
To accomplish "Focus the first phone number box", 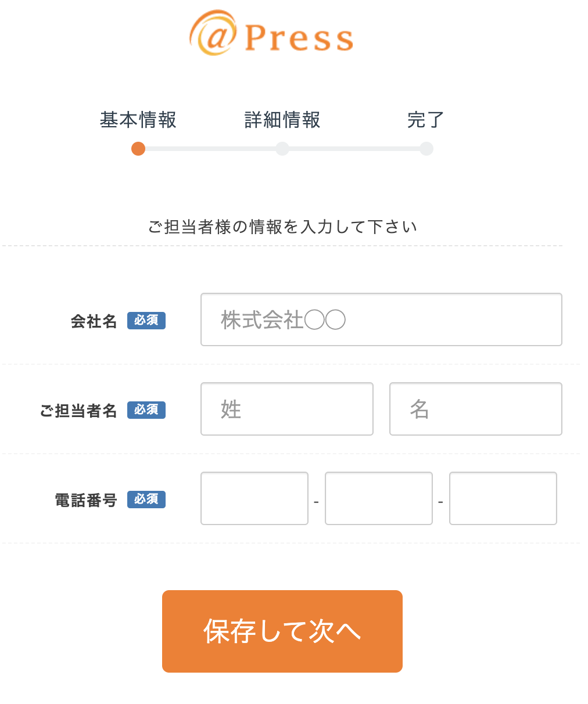I will point(254,498).
